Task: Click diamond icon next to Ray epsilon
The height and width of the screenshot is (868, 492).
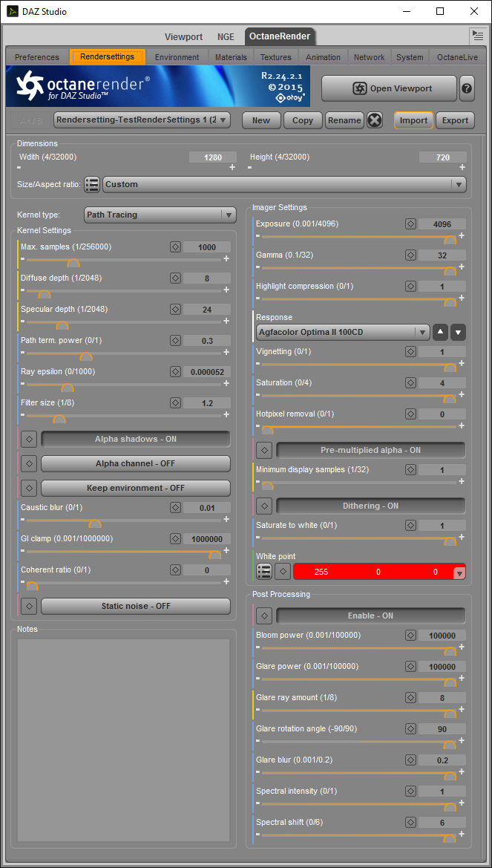Action: tap(175, 371)
